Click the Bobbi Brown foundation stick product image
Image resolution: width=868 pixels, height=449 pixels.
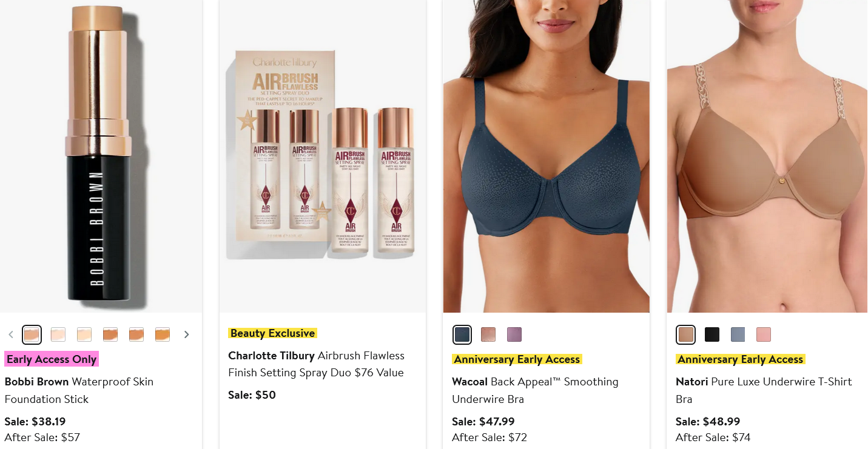(x=101, y=156)
